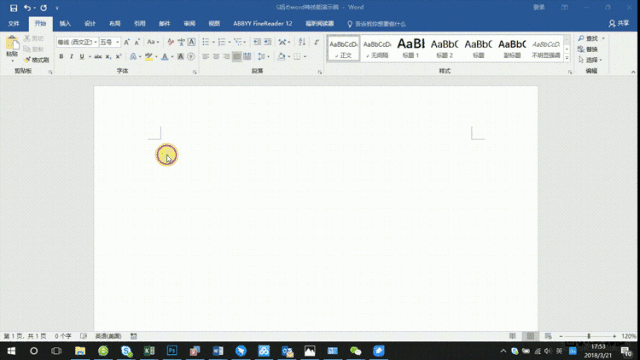This screenshot has width=640, height=360.
Task: Open the ABBYY FineReader 12 tab
Action: click(262, 24)
